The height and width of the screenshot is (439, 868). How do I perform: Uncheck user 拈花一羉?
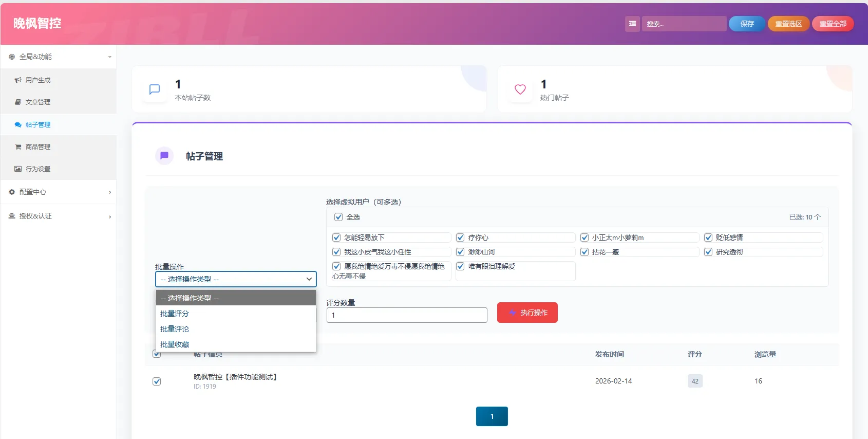pyautogui.click(x=584, y=252)
